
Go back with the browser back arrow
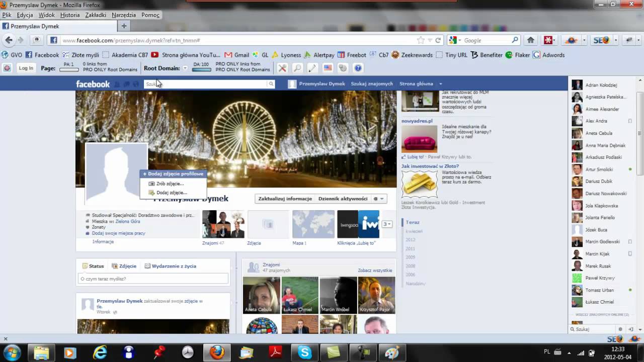(9, 40)
